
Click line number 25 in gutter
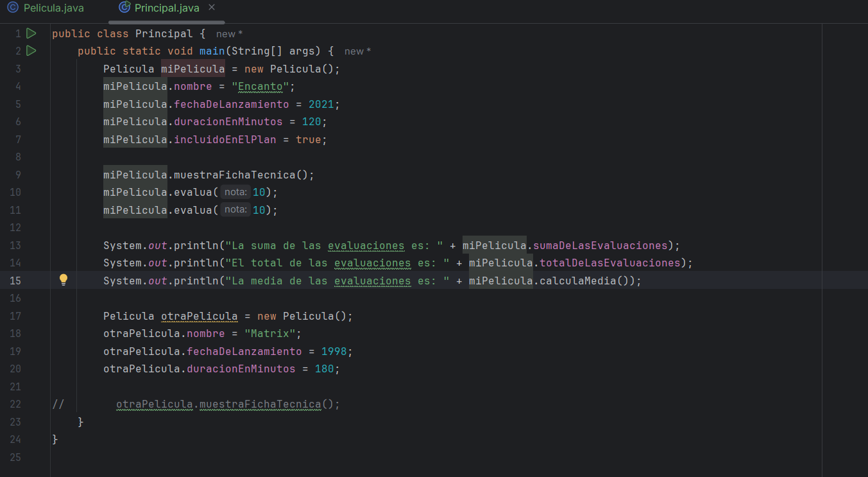[15, 457]
